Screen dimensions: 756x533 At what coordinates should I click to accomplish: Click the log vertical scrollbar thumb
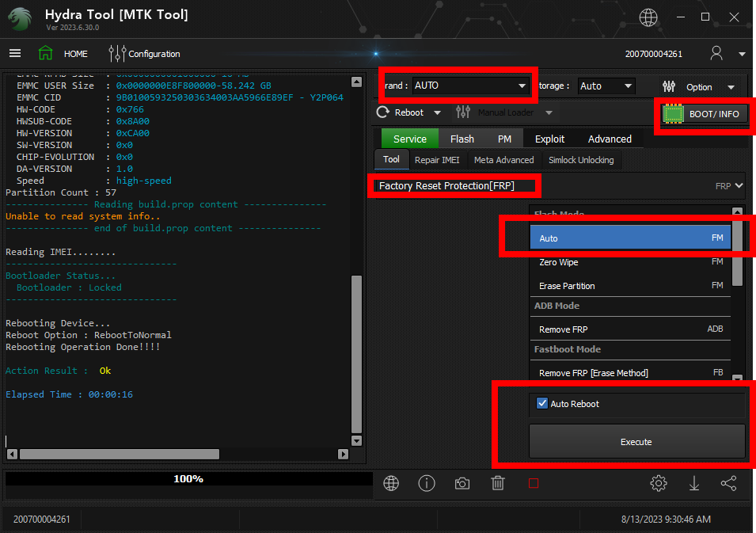[x=356, y=354]
